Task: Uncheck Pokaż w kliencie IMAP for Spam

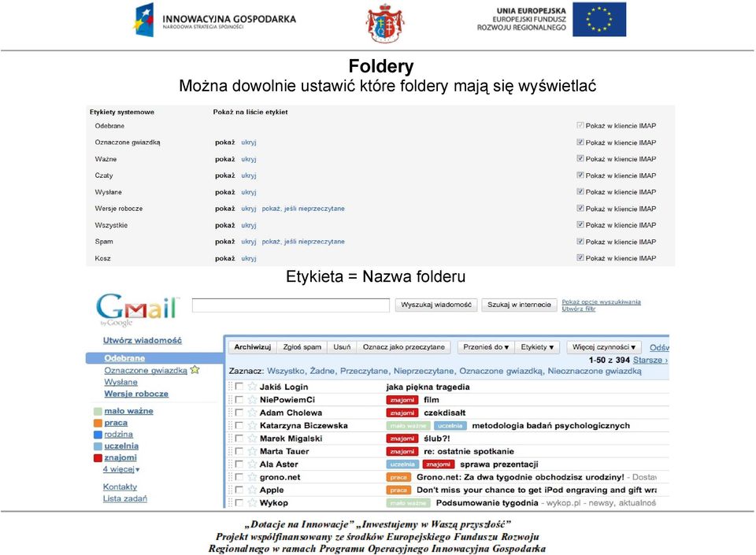Action: point(580,242)
